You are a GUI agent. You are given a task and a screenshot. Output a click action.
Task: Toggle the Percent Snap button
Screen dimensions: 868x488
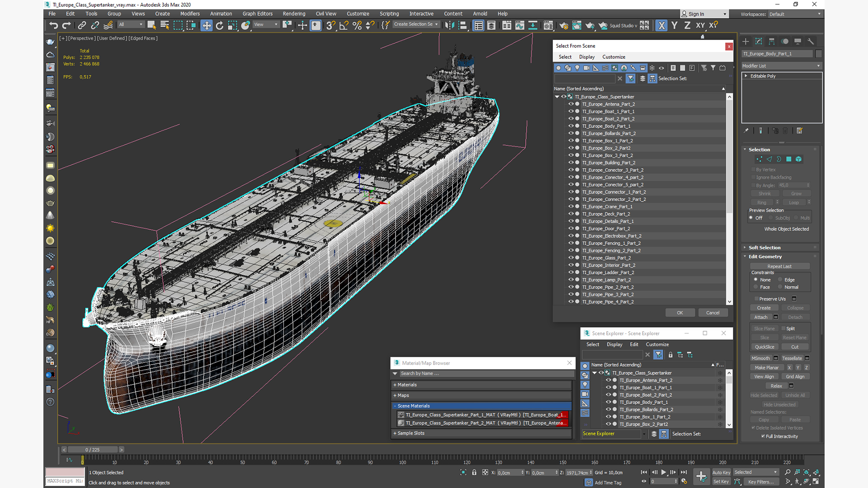[357, 25]
